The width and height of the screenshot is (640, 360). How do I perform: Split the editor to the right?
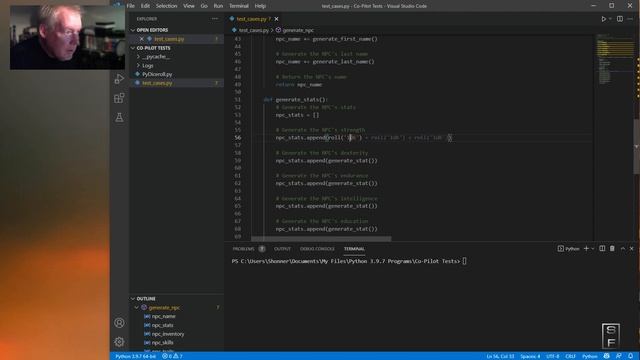pos(620,19)
